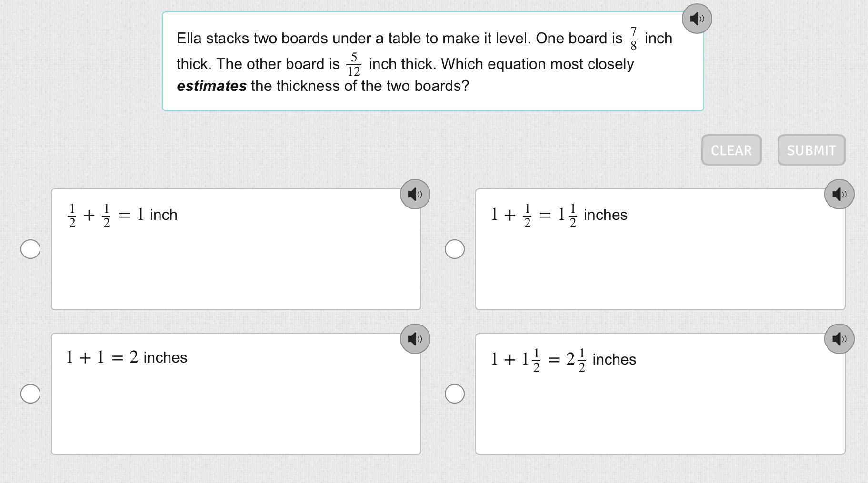Play audio for the question prompt

tap(697, 19)
